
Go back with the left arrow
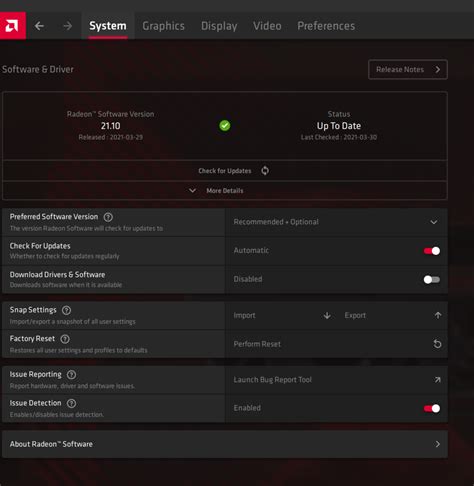39,26
